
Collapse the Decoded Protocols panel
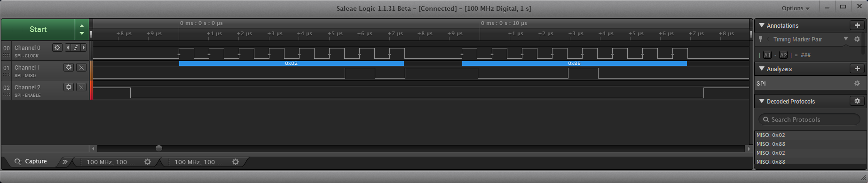click(x=762, y=101)
